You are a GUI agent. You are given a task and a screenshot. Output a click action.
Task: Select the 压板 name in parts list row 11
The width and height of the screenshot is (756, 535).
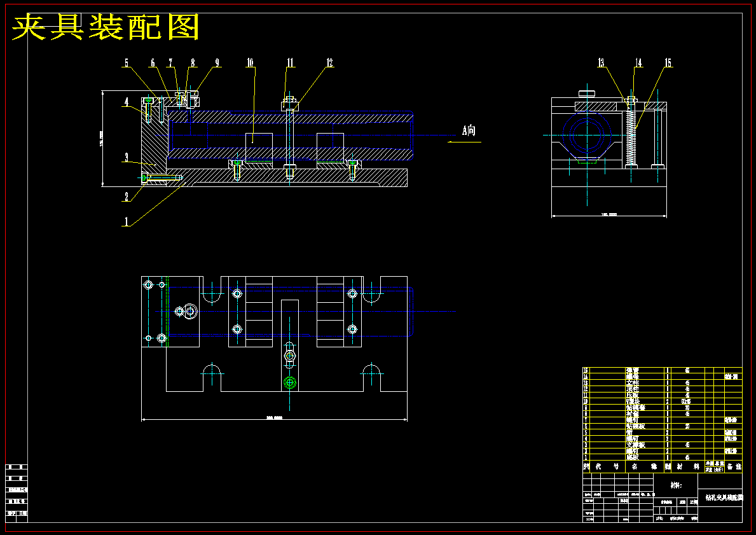pos(633,395)
